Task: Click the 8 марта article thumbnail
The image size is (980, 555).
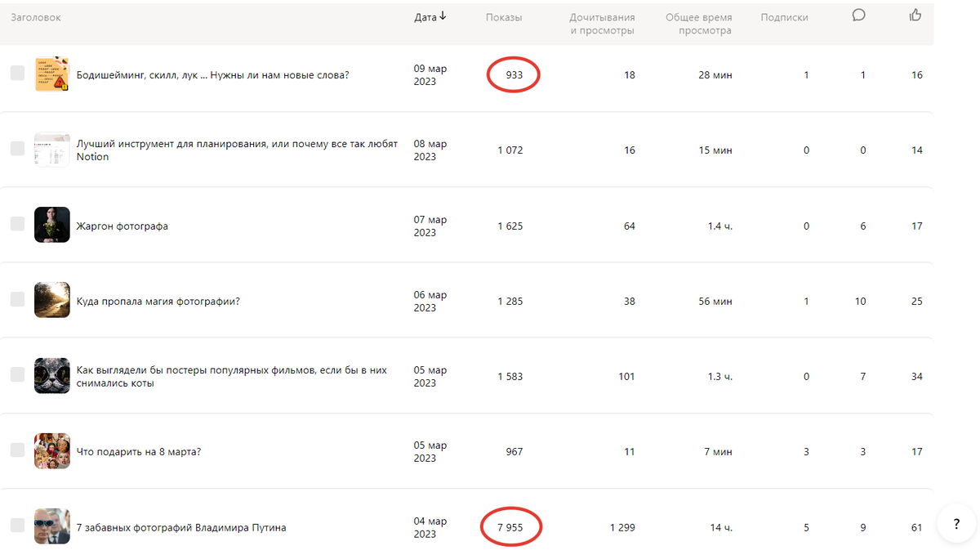Action: [x=52, y=450]
